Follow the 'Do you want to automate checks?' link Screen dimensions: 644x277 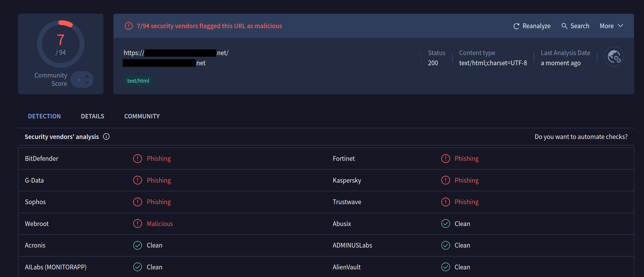coord(581,137)
